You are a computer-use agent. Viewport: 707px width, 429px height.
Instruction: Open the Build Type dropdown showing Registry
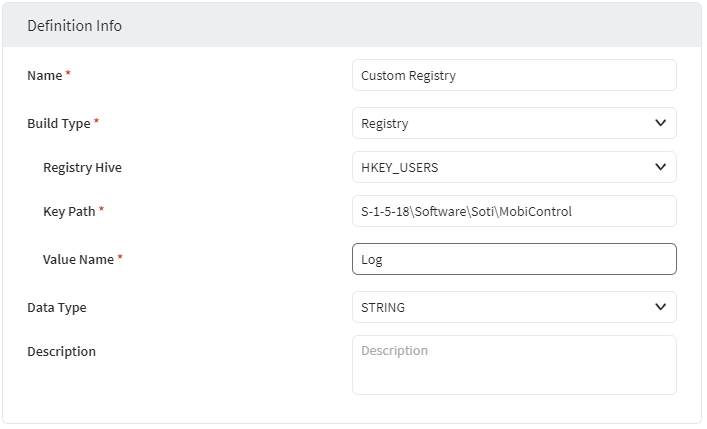tap(500, 123)
